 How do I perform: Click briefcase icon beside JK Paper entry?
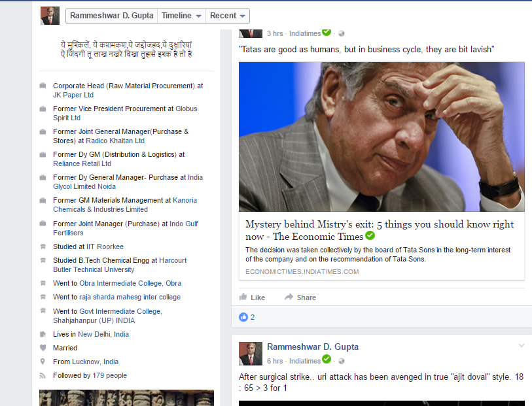pos(43,86)
